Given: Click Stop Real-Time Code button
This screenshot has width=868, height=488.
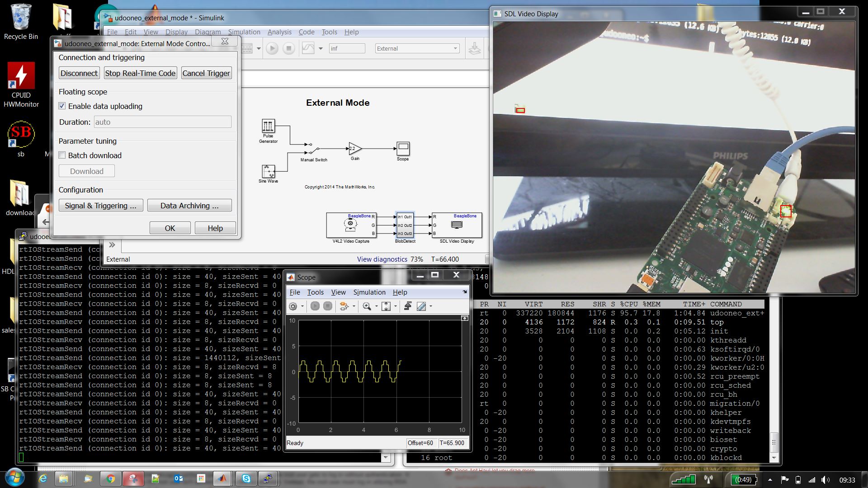Looking at the screenshot, I should (140, 73).
